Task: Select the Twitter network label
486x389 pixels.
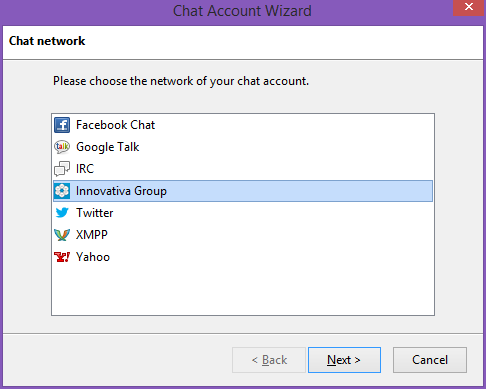Action: tap(95, 213)
